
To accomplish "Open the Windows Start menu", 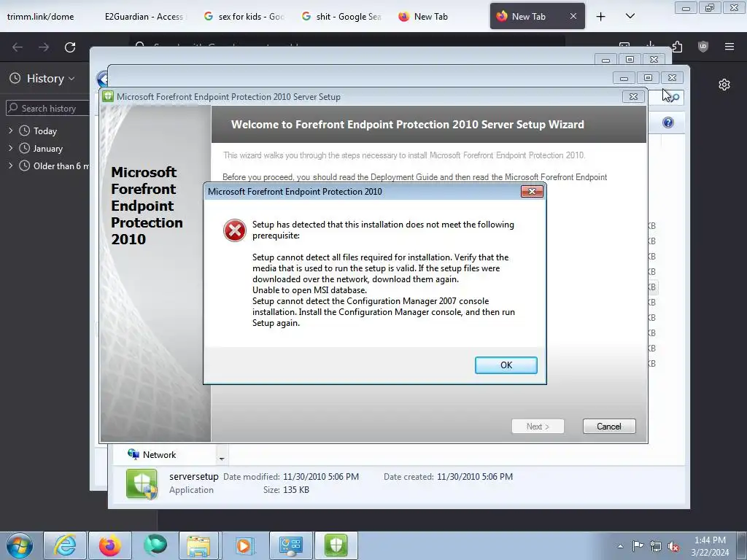I will click(19, 545).
